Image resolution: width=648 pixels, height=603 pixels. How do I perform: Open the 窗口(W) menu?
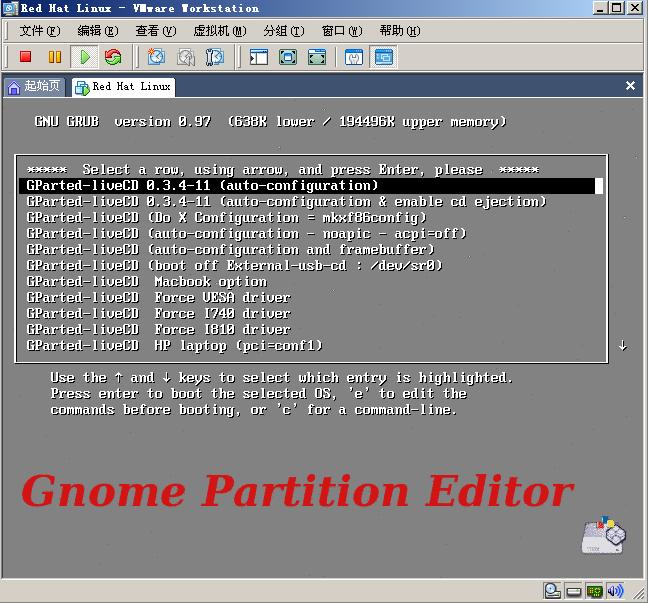[341, 31]
